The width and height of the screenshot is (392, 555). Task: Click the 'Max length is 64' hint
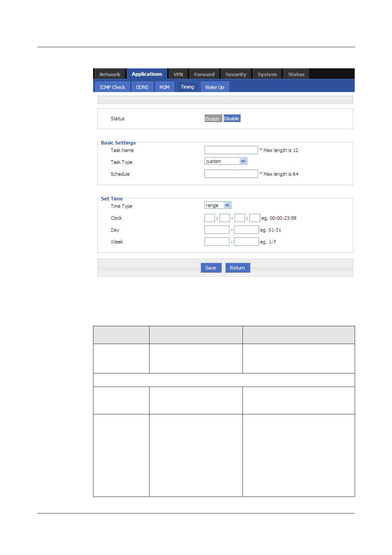[281, 174]
